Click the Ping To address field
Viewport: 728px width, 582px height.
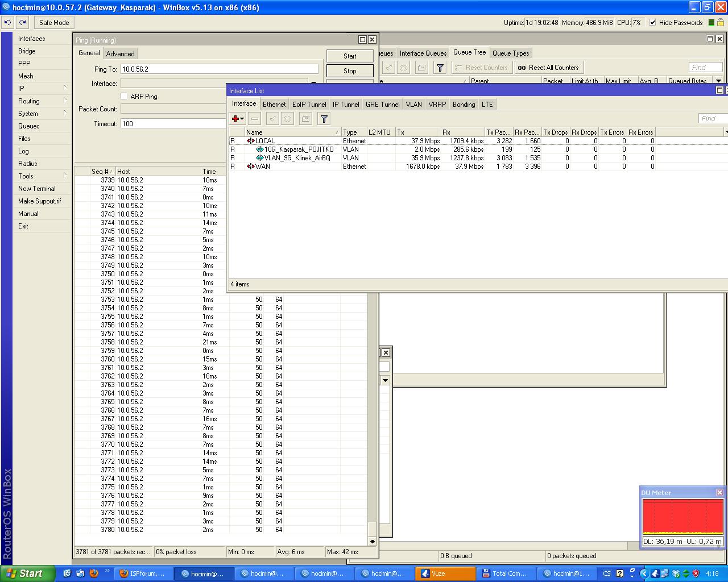(219, 69)
